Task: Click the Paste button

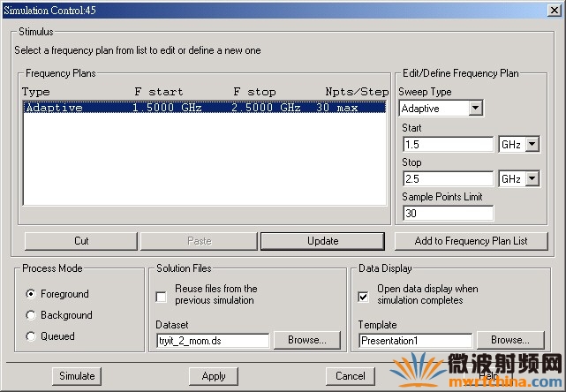Action: click(x=199, y=241)
